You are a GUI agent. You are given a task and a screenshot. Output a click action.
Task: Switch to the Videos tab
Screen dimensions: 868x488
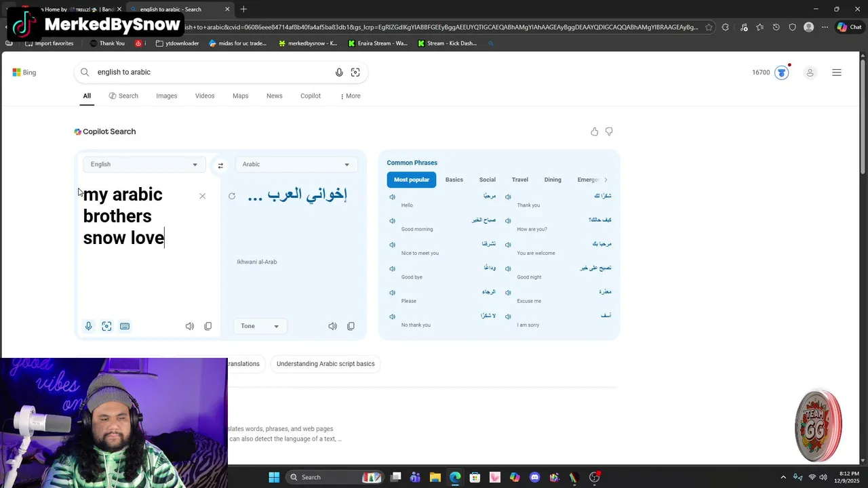(x=205, y=96)
